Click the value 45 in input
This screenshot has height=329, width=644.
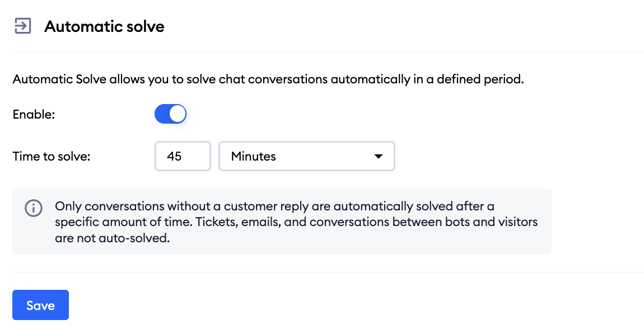point(174,156)
